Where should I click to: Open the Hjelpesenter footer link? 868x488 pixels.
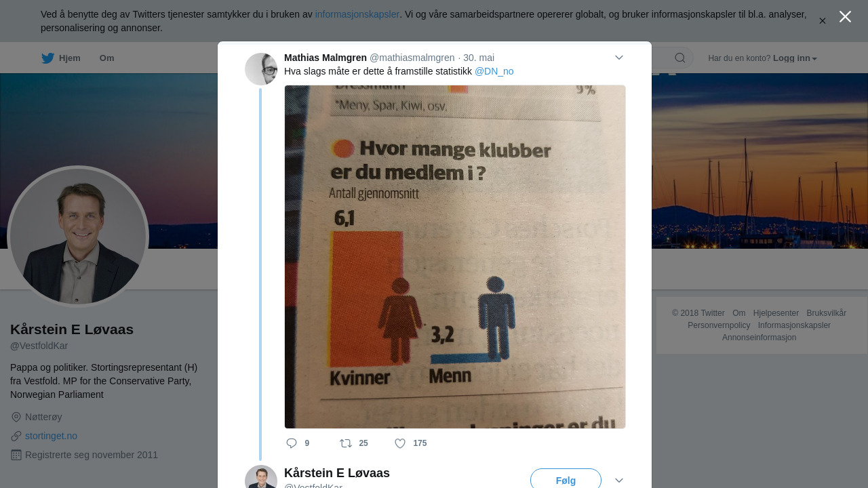[x=776, y=313]
